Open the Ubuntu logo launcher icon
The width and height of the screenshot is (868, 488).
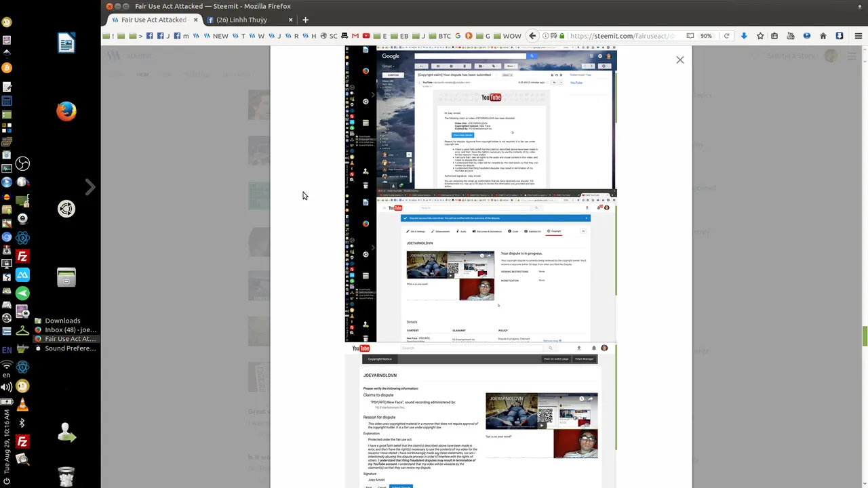pos(66,209)
